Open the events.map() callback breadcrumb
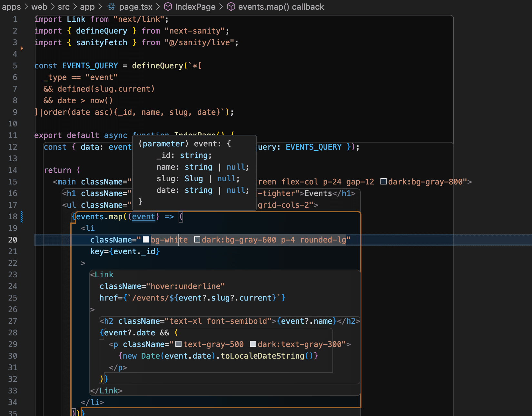The height and width of the screenshot is (416, 532). [281, 7]
